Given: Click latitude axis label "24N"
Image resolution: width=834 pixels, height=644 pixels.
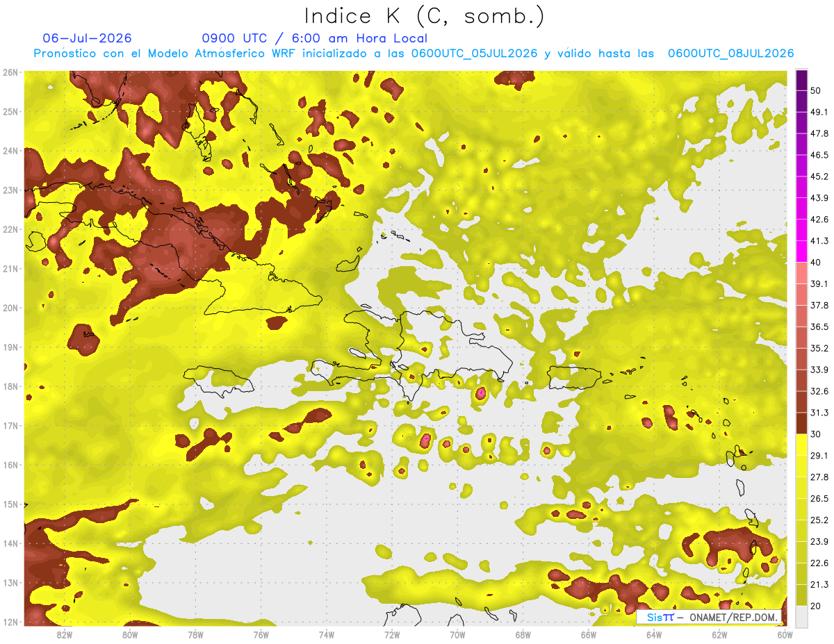Looking at the screenshot, I should tap(10, 151).
